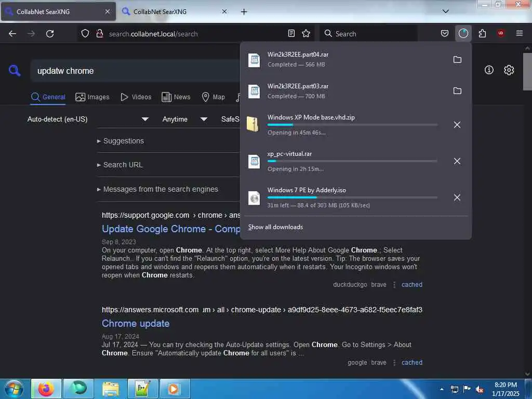Open cached version of answers.microsoft.com result
The width and height of the screenshot is (532, 399).
[412, 362]
